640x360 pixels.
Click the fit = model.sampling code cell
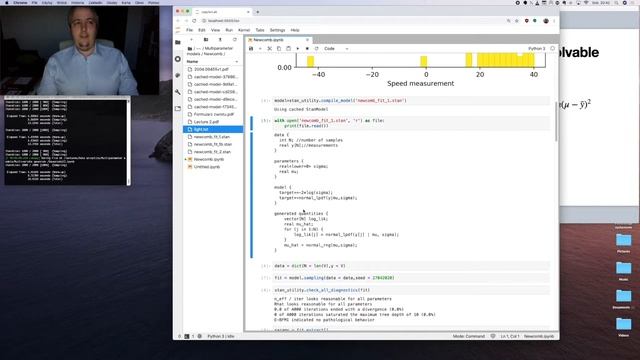tap(411, 278)
